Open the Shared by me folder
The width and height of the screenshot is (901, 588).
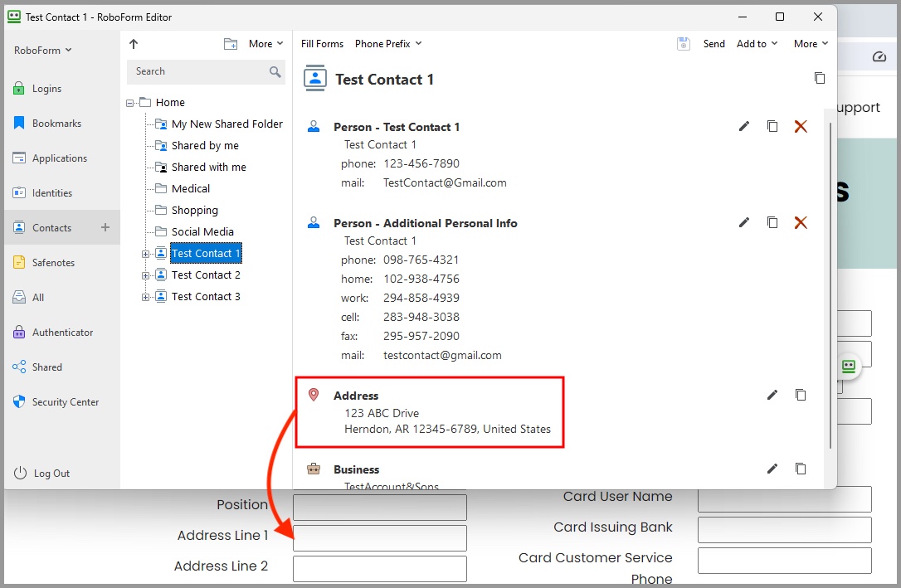click(x=205, y=146)
